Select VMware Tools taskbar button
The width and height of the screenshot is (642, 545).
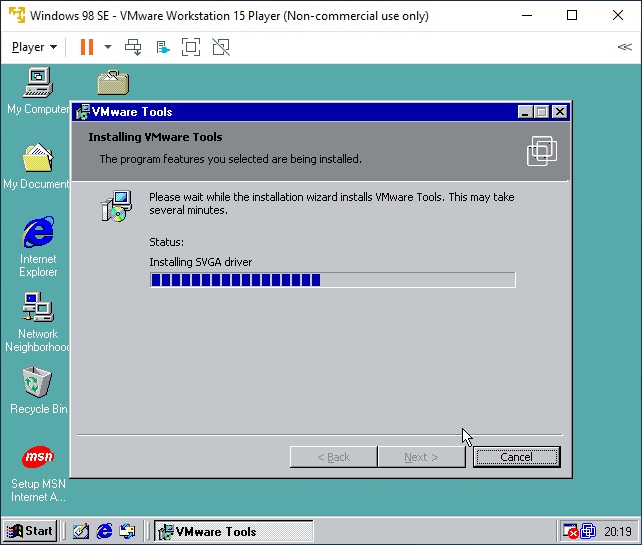pyautogui.click(x=234, y=531)
